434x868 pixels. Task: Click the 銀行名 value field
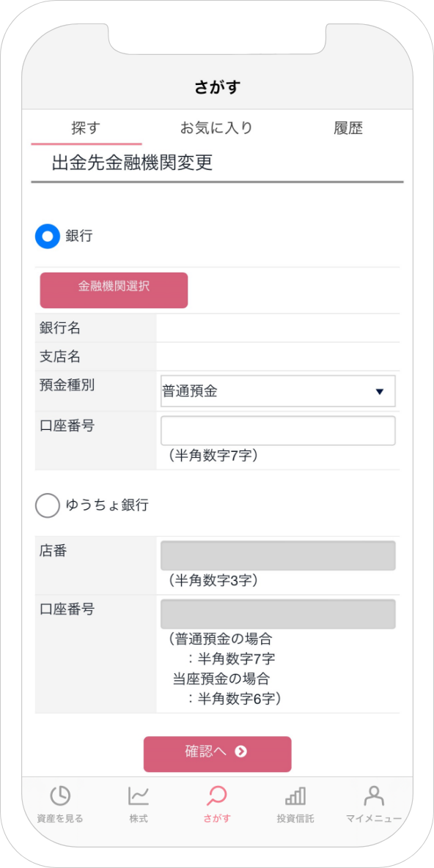278,328
